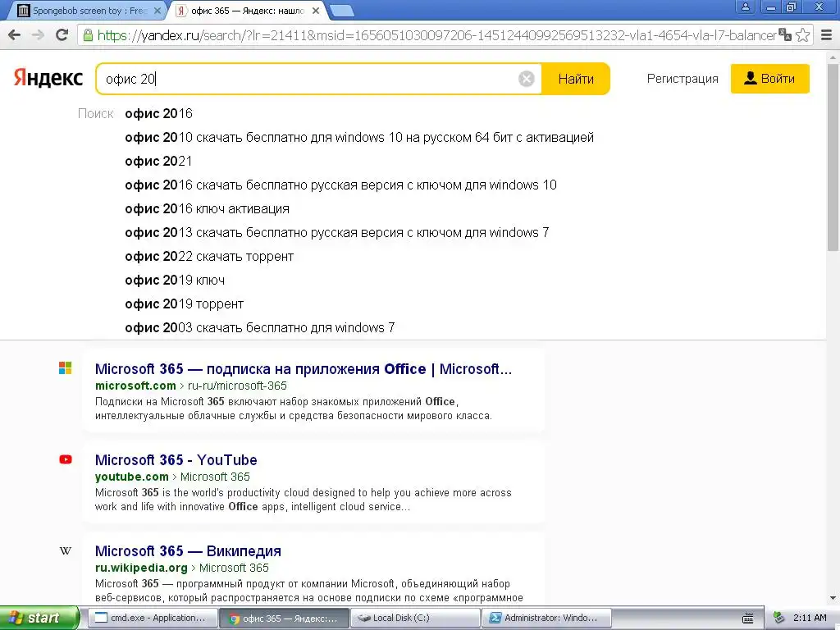The image size is (840, 630).
Task: Select suggestion офис 2019 торрент
Action: (184, 304)
